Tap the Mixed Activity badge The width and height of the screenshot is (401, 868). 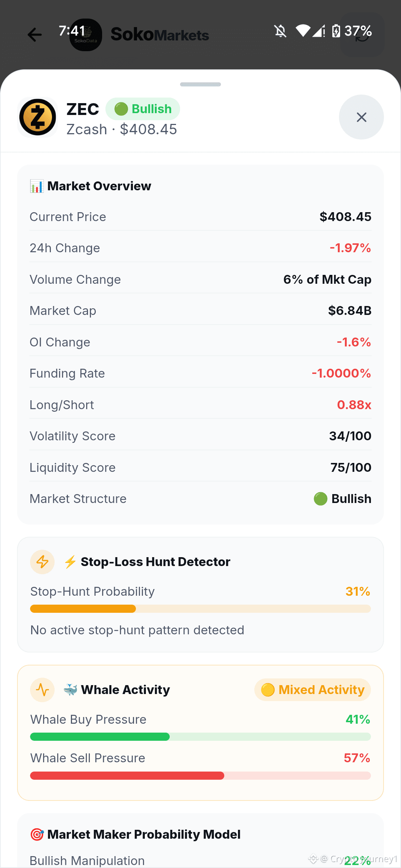pyautogui.click(x=312, y=690)
